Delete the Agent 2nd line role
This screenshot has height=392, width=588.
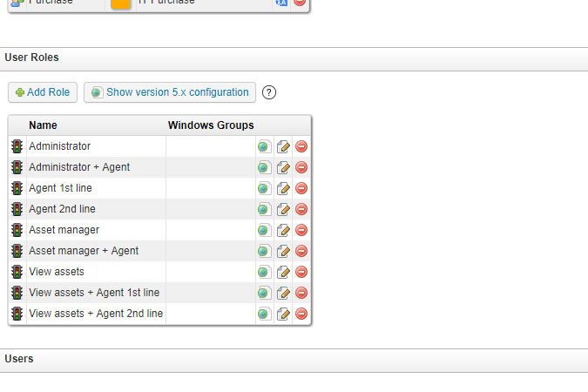point(301,209)
